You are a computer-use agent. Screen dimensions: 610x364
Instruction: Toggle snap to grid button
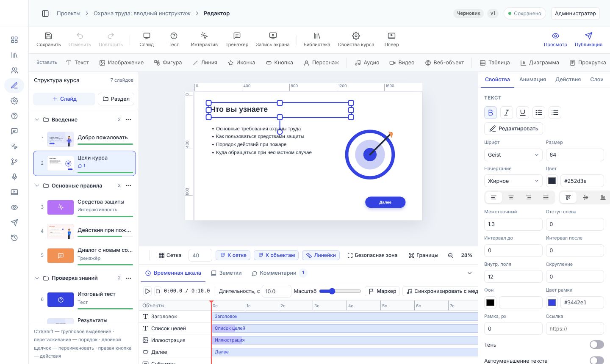232,255
